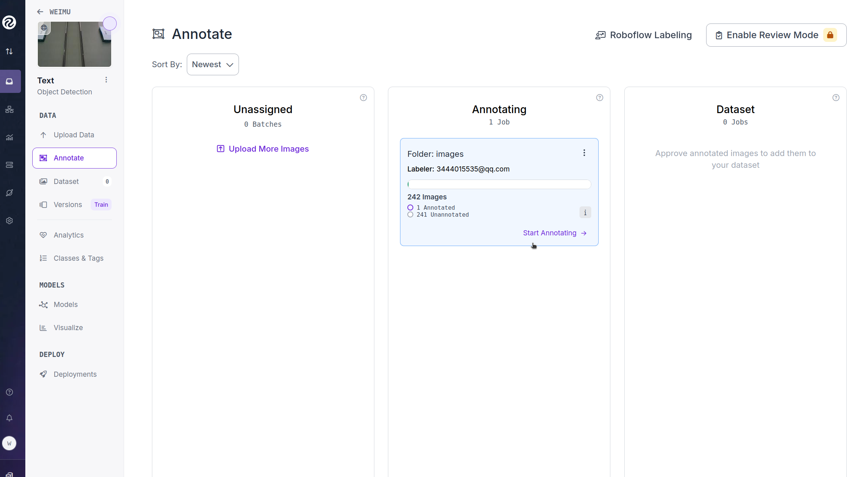Click the job annotation progress bar
868x477 pixels.
(499, 184)
